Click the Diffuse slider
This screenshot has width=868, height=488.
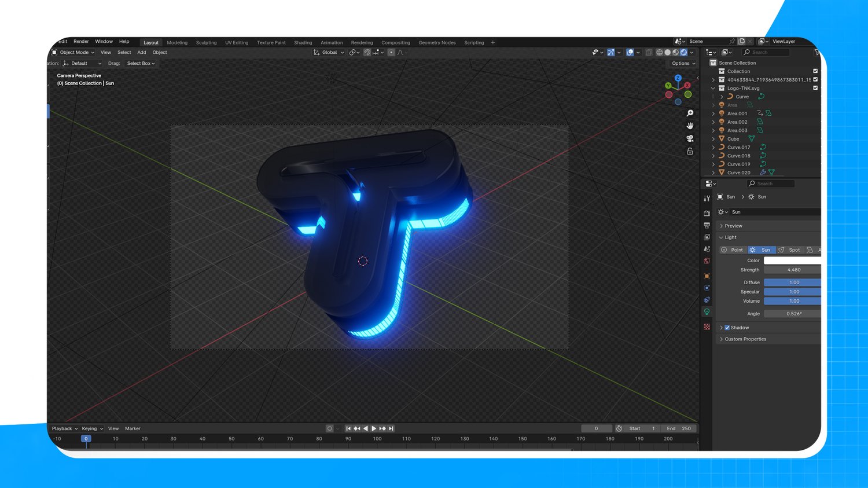tap(792, 282)
